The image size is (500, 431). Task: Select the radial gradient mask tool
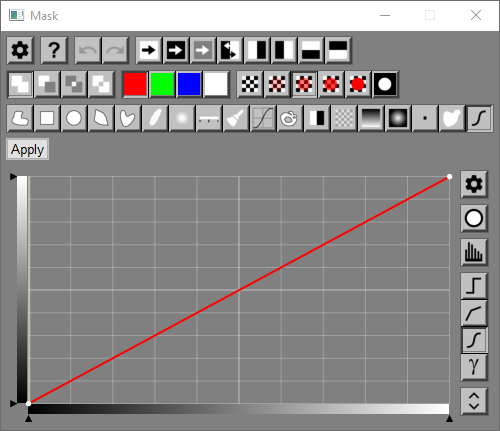(x=398, y=118)
